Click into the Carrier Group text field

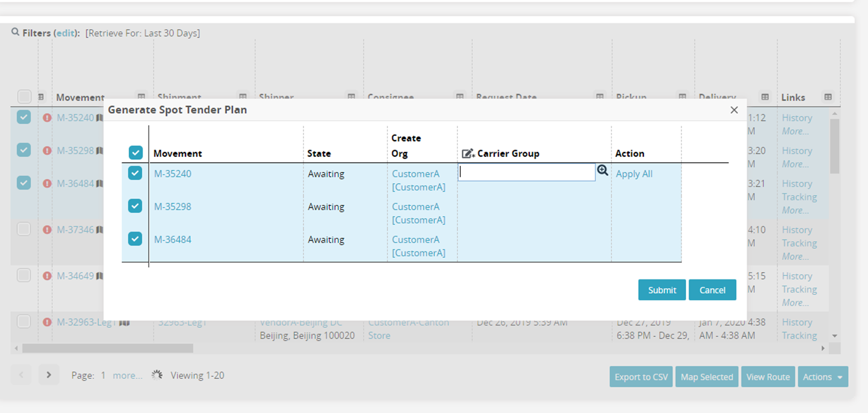[526, 172]
